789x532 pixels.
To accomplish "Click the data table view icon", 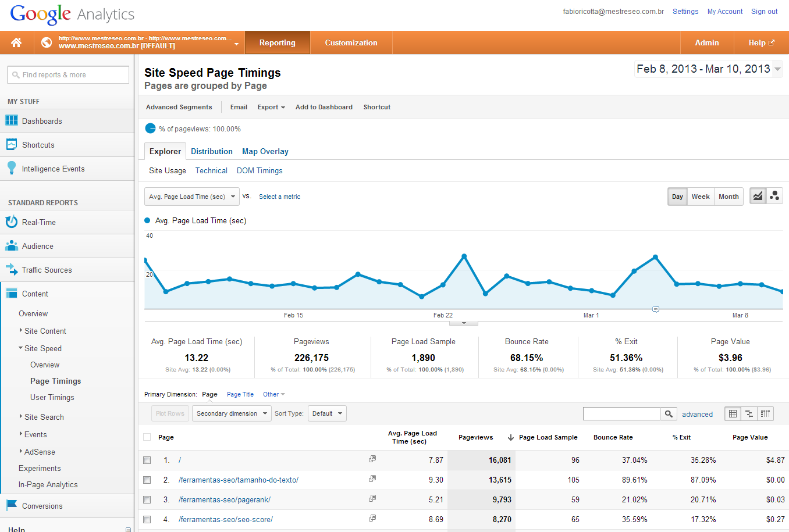I will click(x=733, y=413).
